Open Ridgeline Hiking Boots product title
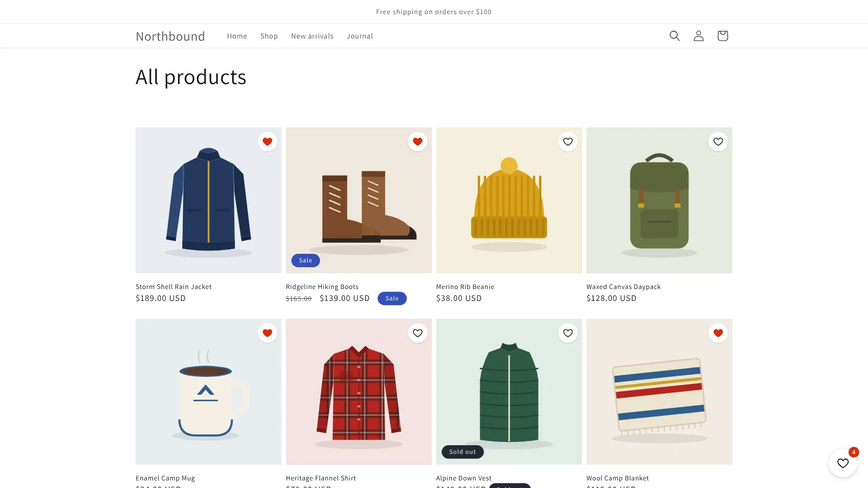Viewport: 868px width, 488px height. [322, 287]
